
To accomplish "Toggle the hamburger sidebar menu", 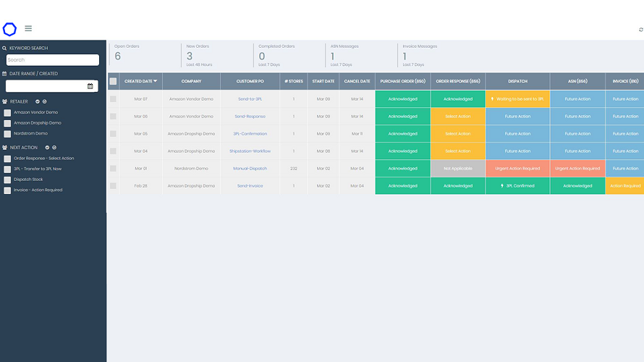I will (x=28, y=29).
